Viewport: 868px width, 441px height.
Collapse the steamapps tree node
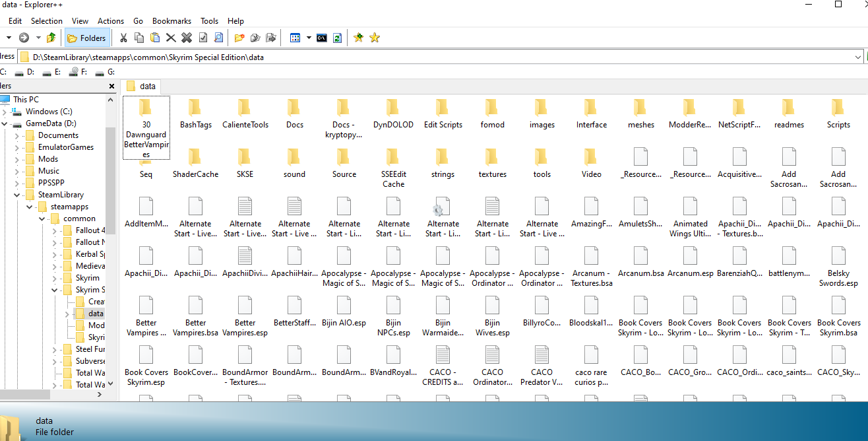(x=29, y=207)
